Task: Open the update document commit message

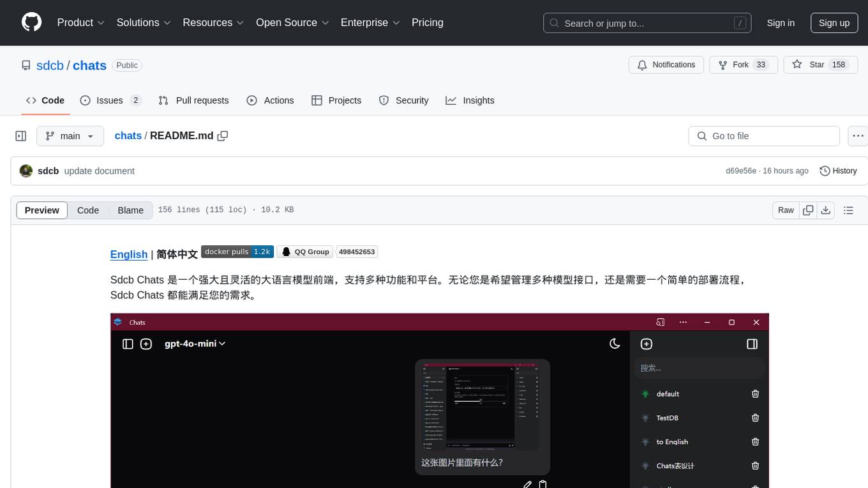Action: pyautogui.click(x=100, y=171)
